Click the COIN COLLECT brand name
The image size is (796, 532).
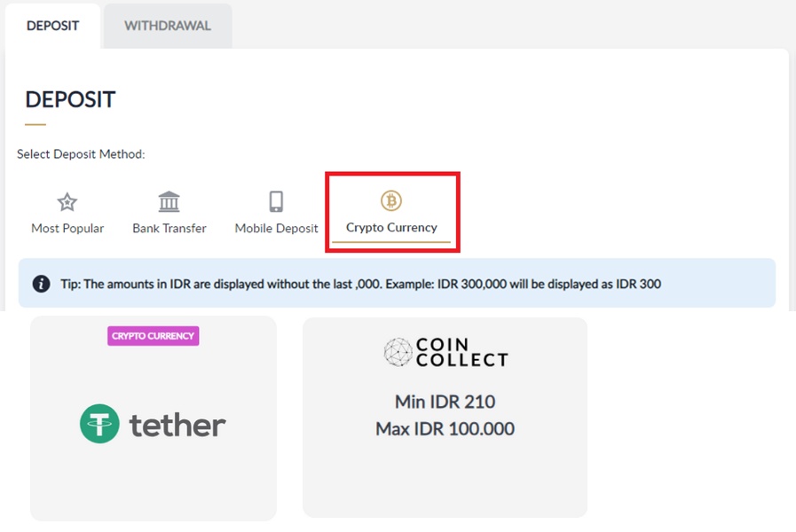click(x=461, y=352)
